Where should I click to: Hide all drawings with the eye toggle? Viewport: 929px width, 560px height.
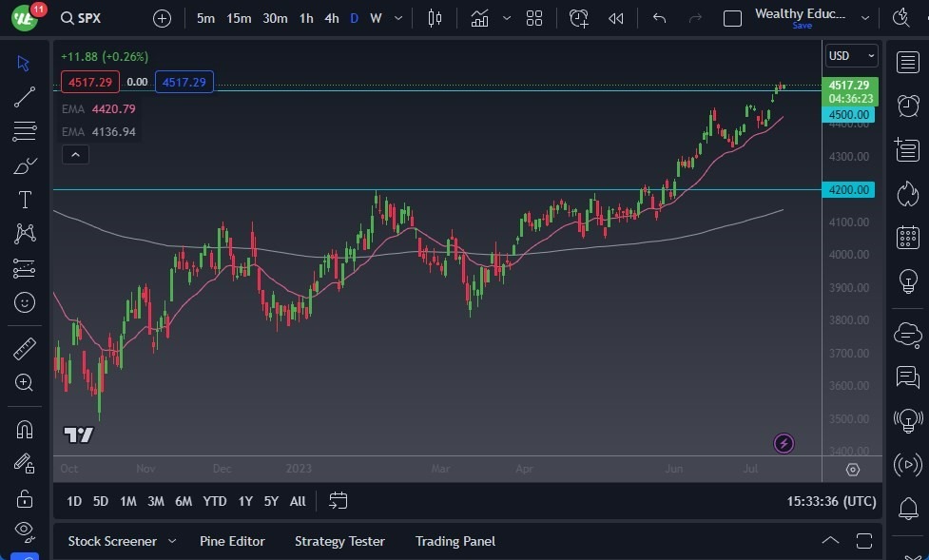coord(24,531)
